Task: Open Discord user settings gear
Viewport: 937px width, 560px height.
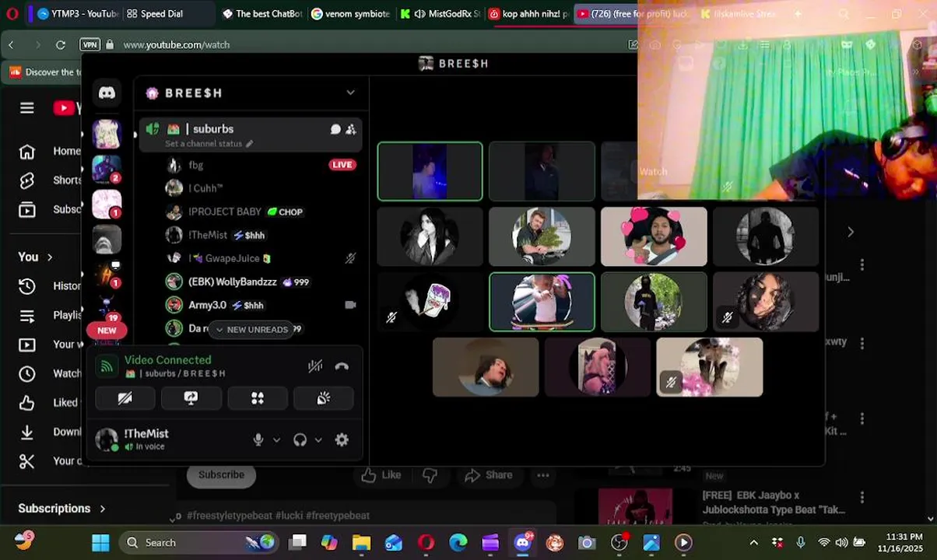Action: [x=342, y=439]
